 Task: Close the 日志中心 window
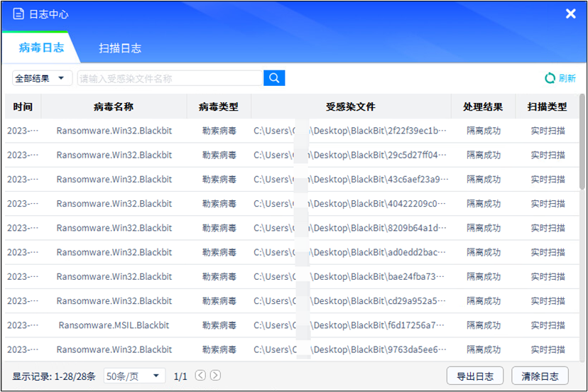pyautogui.click(x=570, y=14)
